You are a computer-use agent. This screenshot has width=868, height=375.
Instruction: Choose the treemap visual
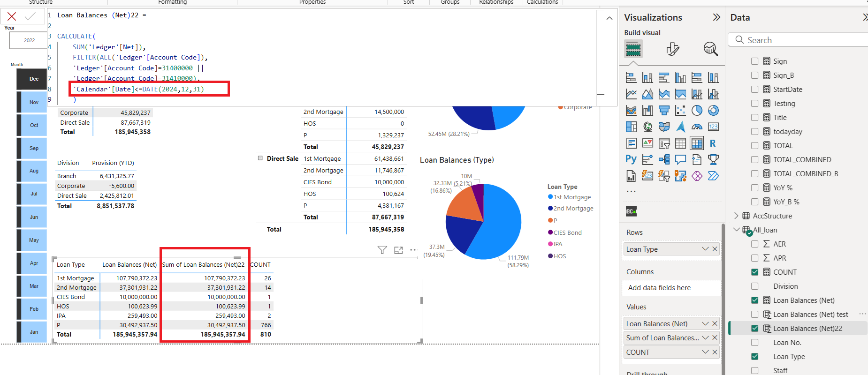click(x=631, y=127)
